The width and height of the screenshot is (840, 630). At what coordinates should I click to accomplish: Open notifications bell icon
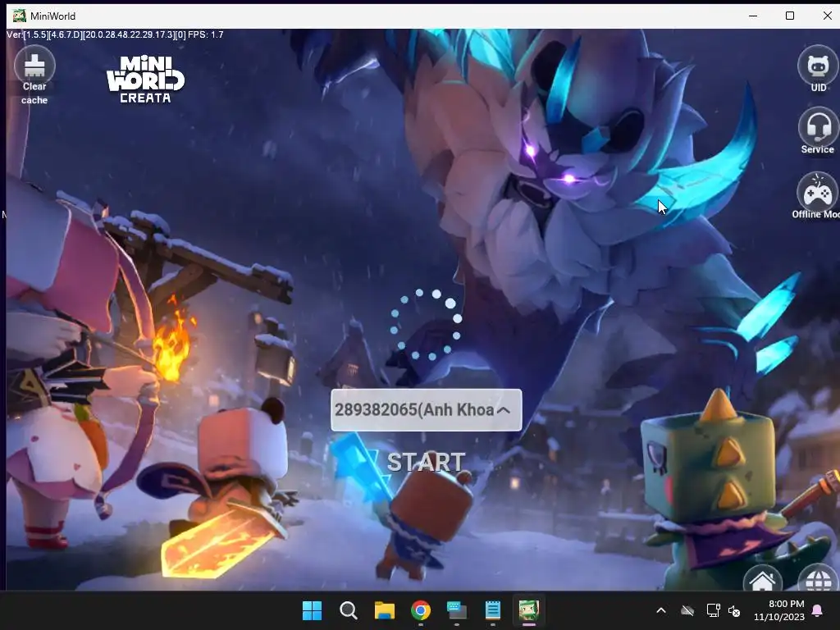pyautogui.click(x=818, y=610)
